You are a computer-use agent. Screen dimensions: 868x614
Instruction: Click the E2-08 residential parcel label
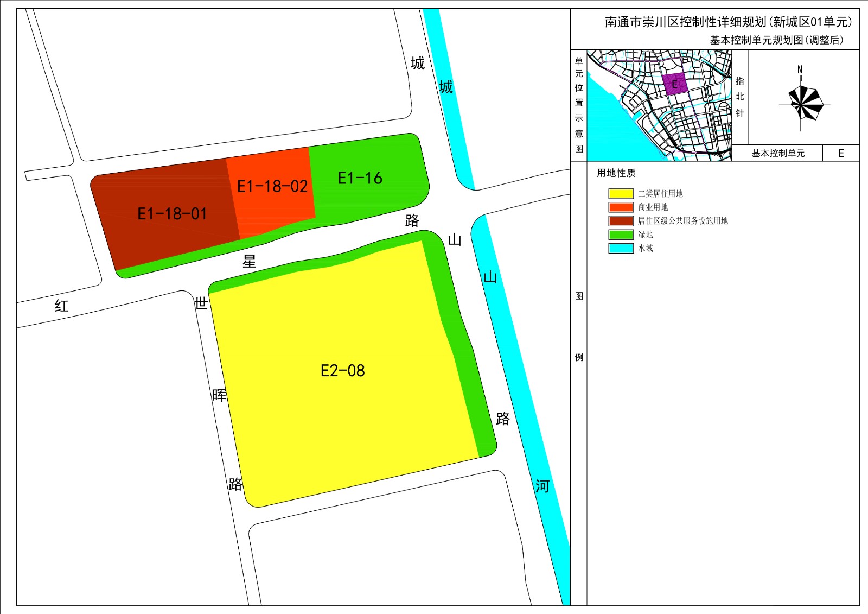pyautogui.click(x=342, y=371)
